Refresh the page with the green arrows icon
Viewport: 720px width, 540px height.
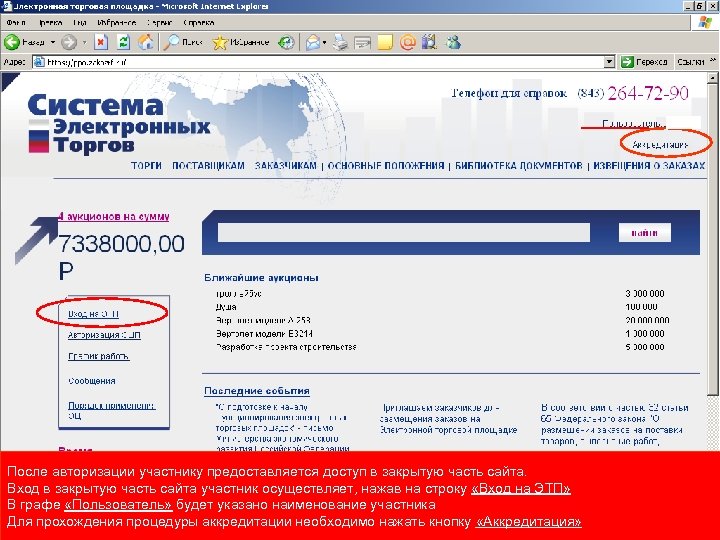click(123, 42)
